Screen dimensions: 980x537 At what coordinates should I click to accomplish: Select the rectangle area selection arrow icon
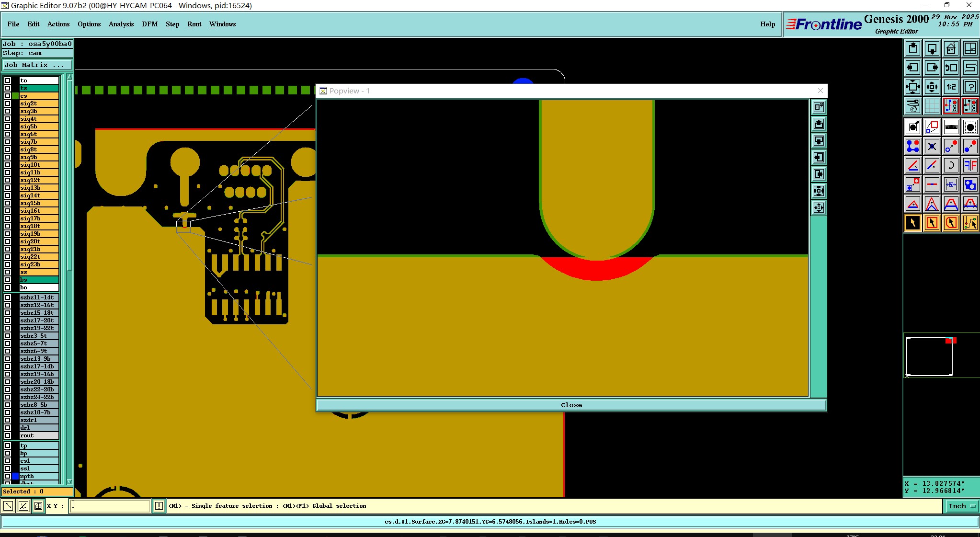point(932,223)
